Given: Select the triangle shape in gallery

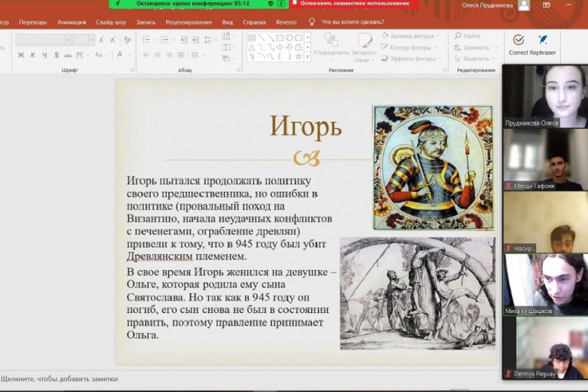Looking at the screenshot, I should (252, 47).
